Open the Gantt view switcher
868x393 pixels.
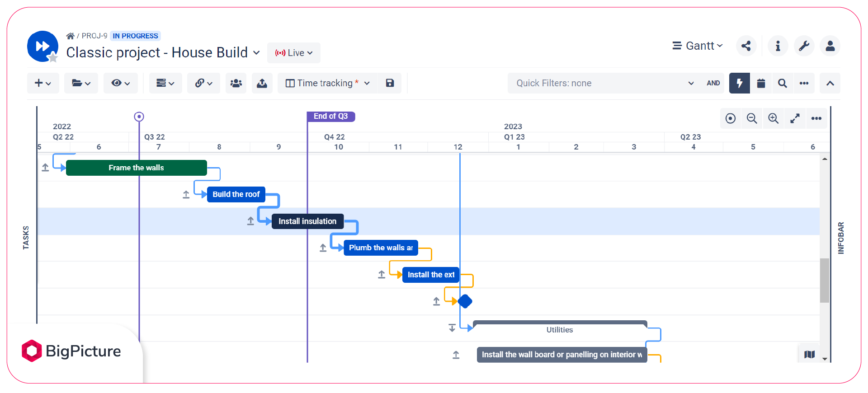click(698, 46)
